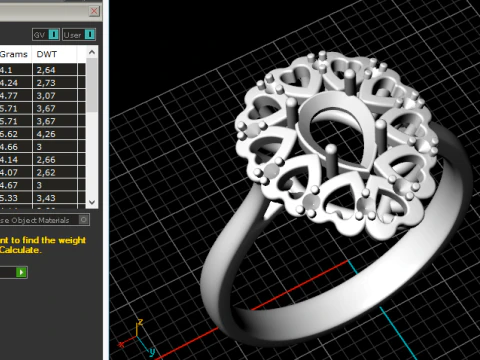
Task: Select the 2,62 DWT cell
Action: pyautogui.click(x=55, y=172)
